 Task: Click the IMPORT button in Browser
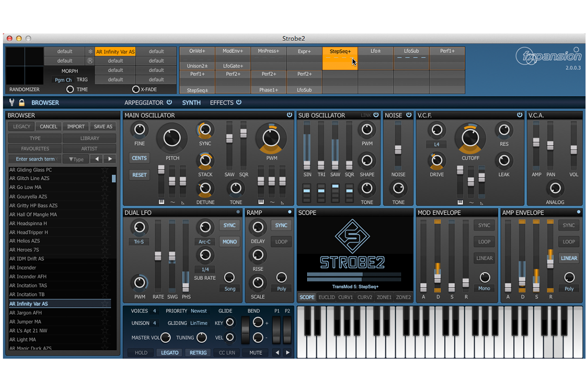pos(76,126)
